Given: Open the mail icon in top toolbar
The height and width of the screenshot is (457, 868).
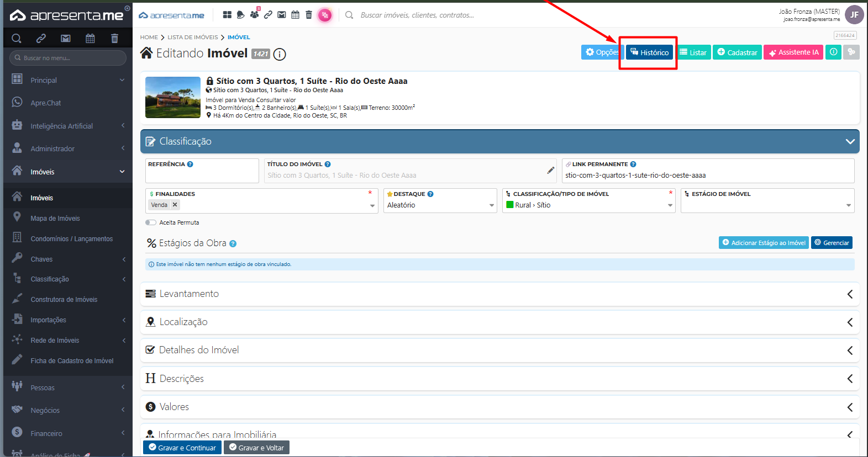Looking at the screenshot, I should click(282, 15).
